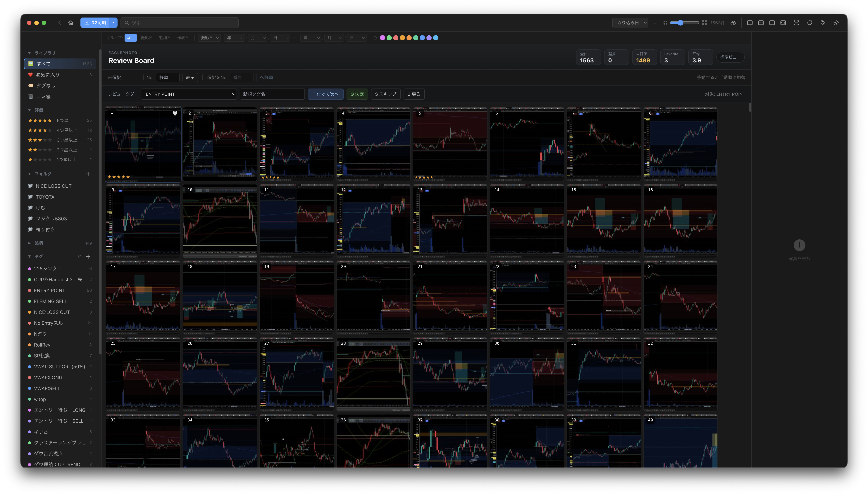
Task: Click the info icon above 写真を選択
Action: tap(799, 245)
